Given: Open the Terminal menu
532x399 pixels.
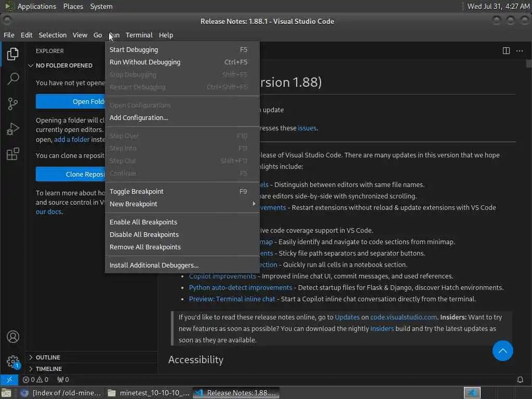Looking at the screenshot, I should click(x=139, y=35).
